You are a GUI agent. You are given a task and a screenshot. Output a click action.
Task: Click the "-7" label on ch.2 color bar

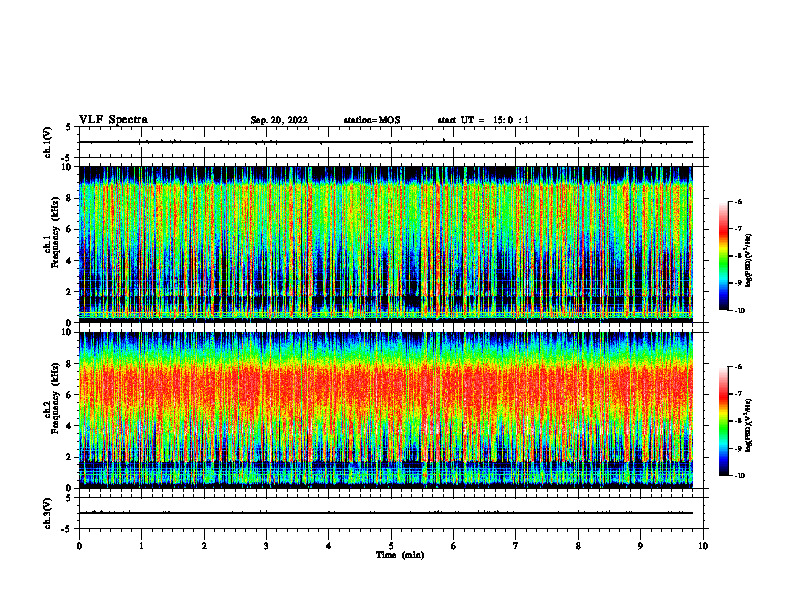(739, 394)
